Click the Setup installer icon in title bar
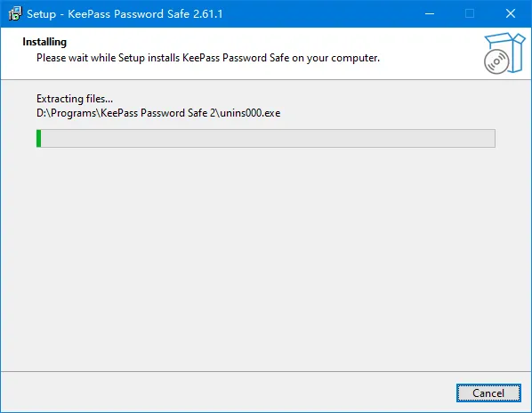This screenshot has height=413, width=532. 15,13
